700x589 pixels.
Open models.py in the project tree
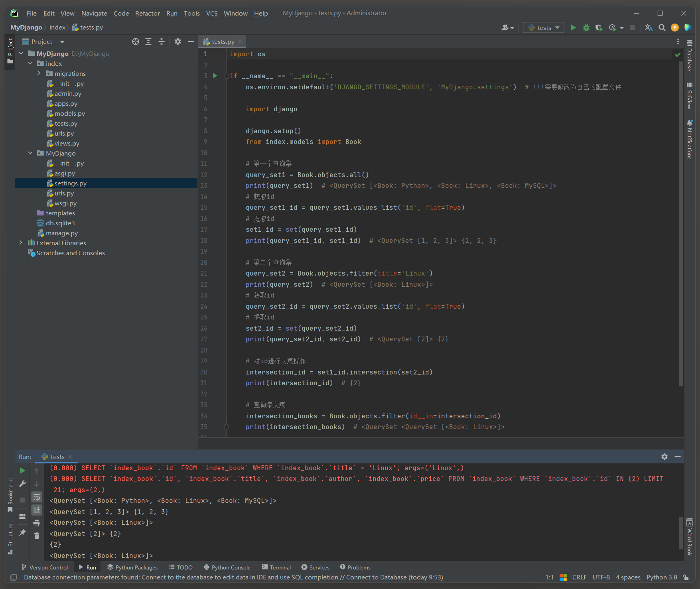(70, 113)
